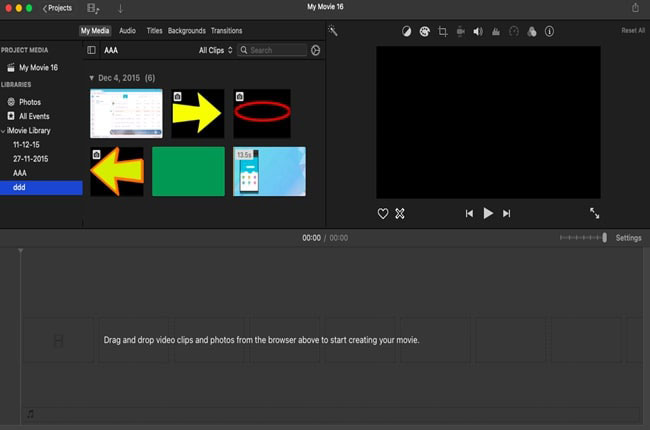Select the 27-11-2015 event
Image resolution: width=650 pixels, height=430 pixels.
[x=30, y=159]
